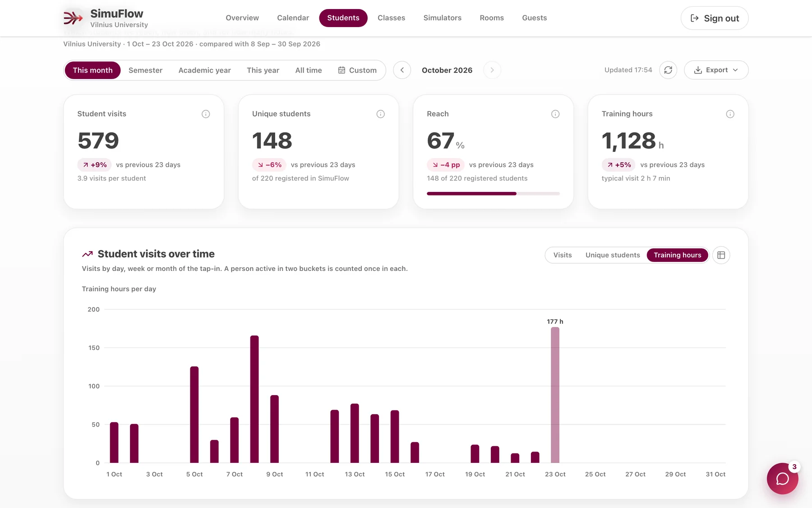Open the Simulators tab
Viewport: 812px width, 508px height.
coord(442,18)
